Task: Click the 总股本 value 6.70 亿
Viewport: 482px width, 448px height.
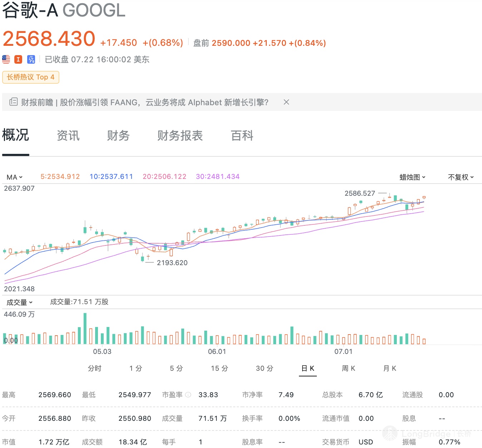Action: pos(370,395)
